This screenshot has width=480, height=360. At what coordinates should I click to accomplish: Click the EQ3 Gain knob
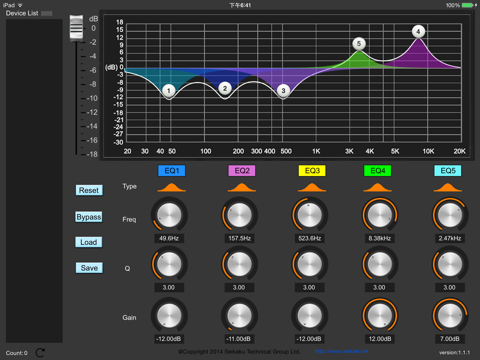[x=310, y=315]
